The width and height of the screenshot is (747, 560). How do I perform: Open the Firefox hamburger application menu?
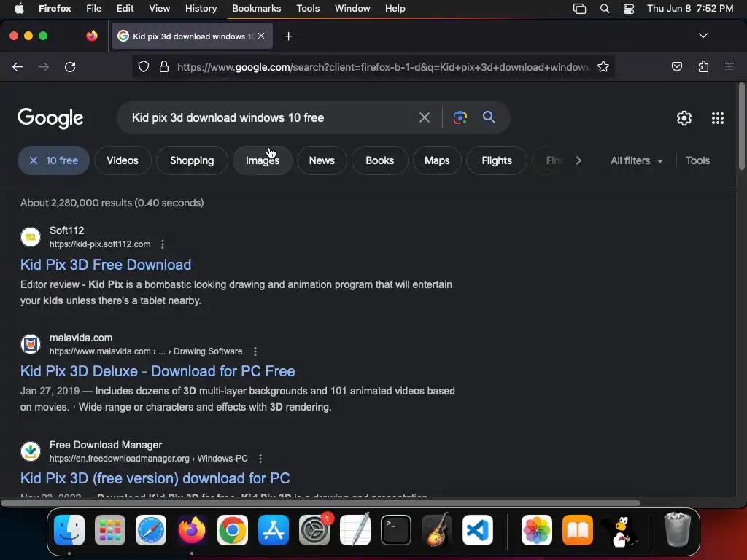[729, 66]
